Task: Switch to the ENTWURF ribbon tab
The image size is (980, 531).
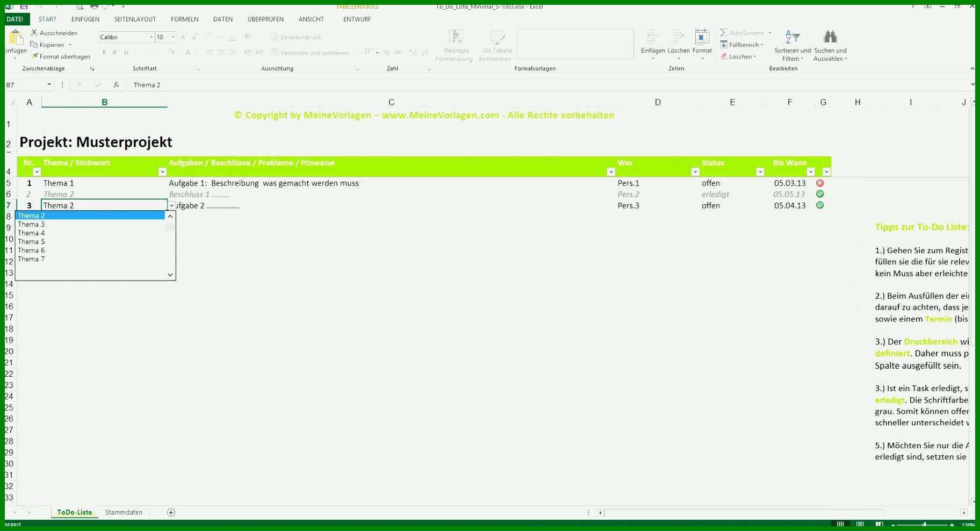Action: tap(357, 19)
